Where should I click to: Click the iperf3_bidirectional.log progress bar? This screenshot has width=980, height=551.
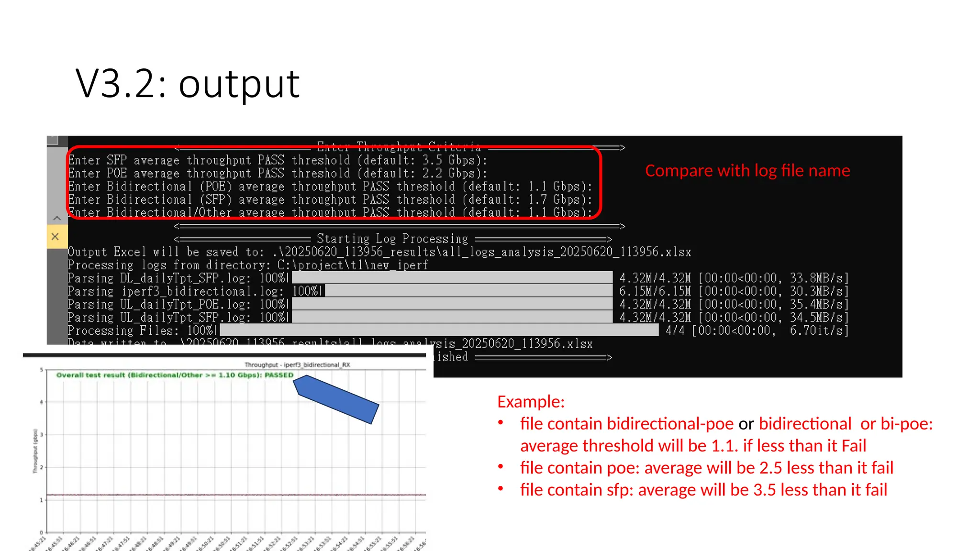tap(468, 291)
